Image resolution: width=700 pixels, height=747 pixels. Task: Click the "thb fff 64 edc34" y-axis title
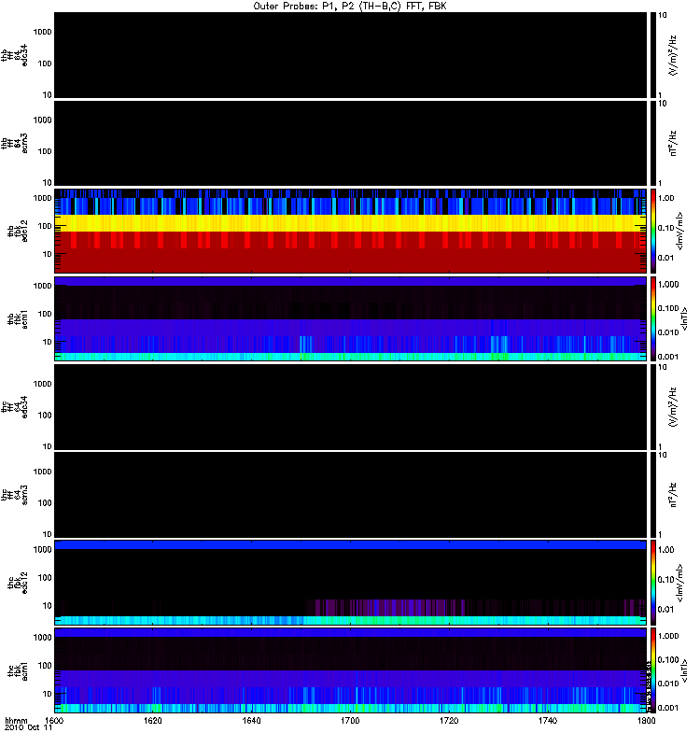14,55
